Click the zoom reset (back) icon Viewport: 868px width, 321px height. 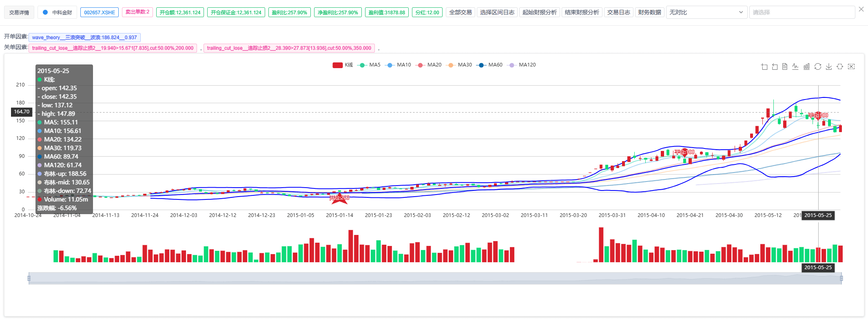pyautogui.click(x=775, y=67)
